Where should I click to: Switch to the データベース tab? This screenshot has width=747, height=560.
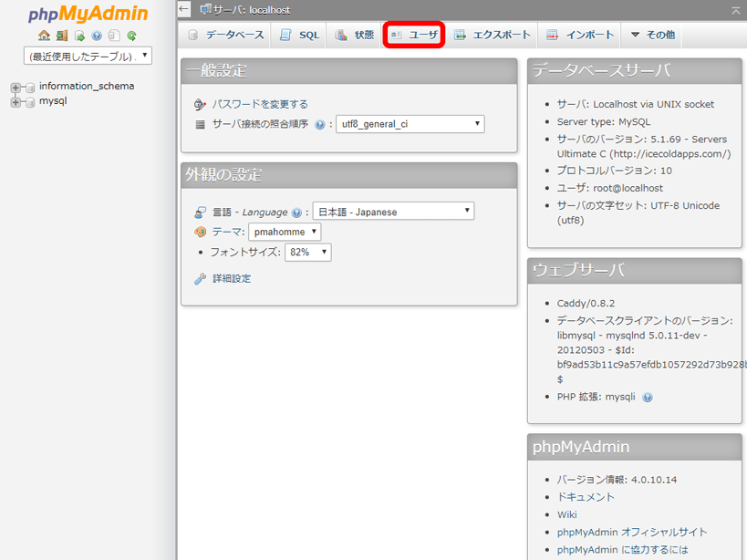point(226,35)
